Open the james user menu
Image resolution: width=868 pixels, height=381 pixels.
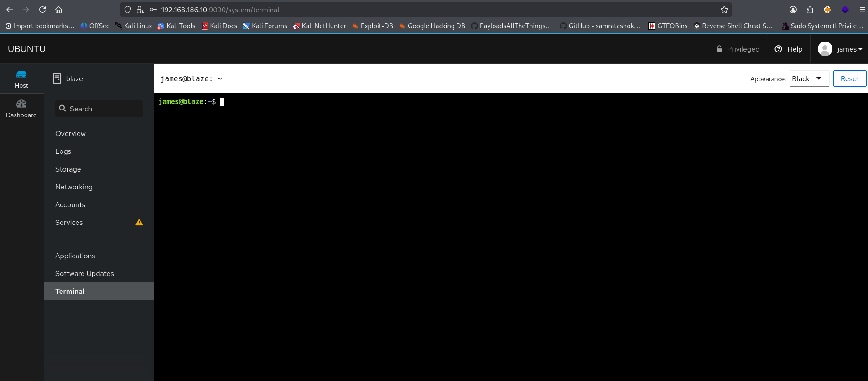(840, 49)
